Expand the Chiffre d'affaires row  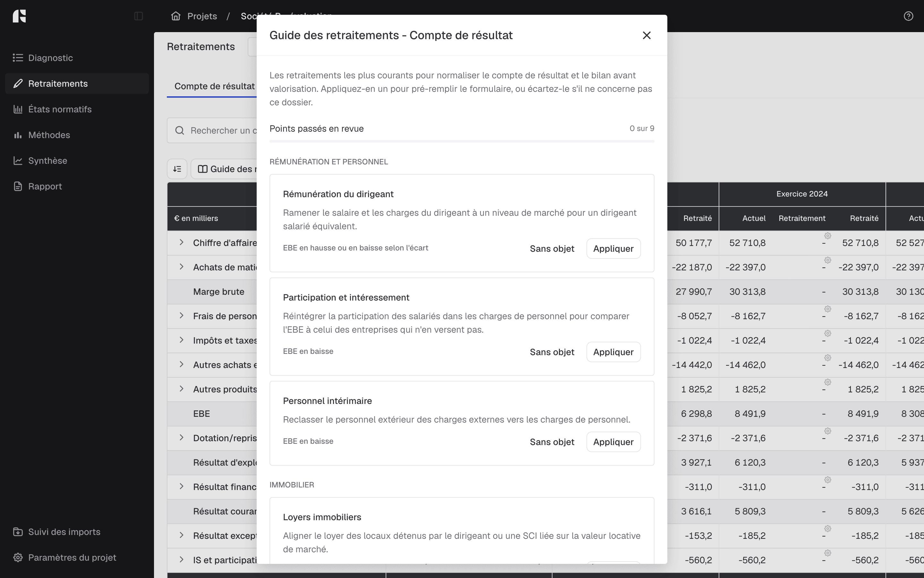pyautogui.click(x=182, y=242)
